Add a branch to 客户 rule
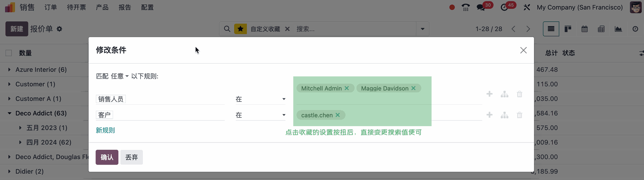 click(x=504, y=115)
